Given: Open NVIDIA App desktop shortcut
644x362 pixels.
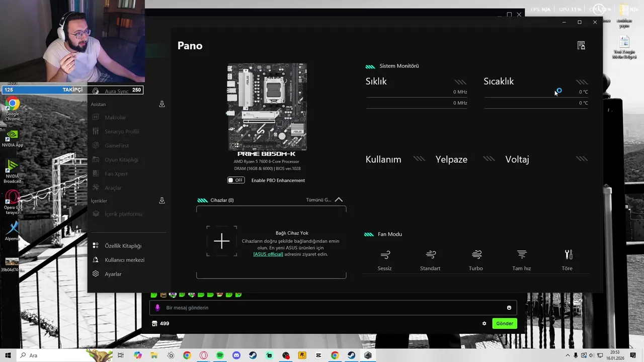Looking at the screenshot, I should [13, 138].
